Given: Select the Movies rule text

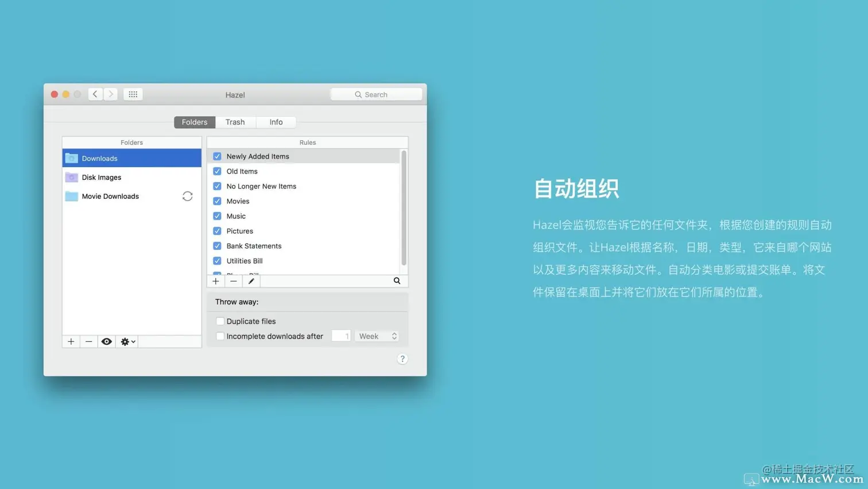Looking at the screenshot, I should pyautogui.click(x=238, y=201).
